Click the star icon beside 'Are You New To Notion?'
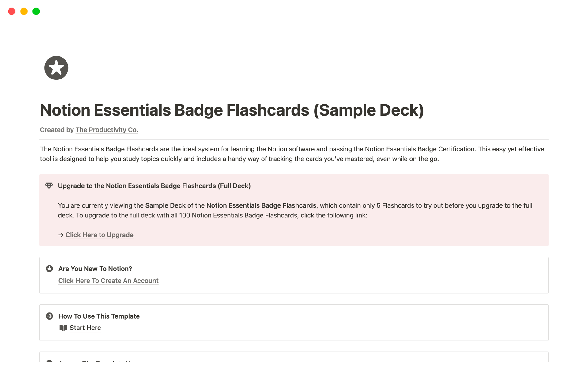The image size is (588, 368). (49, 269)
